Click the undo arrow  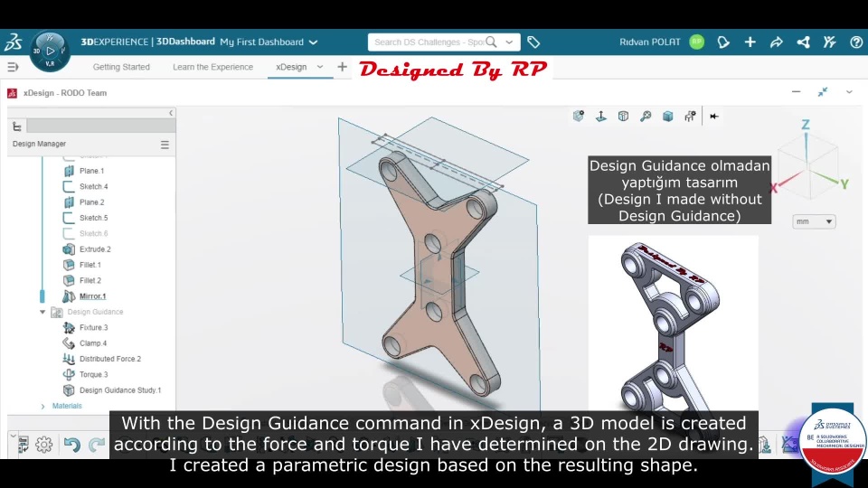(x=72, y=445)
